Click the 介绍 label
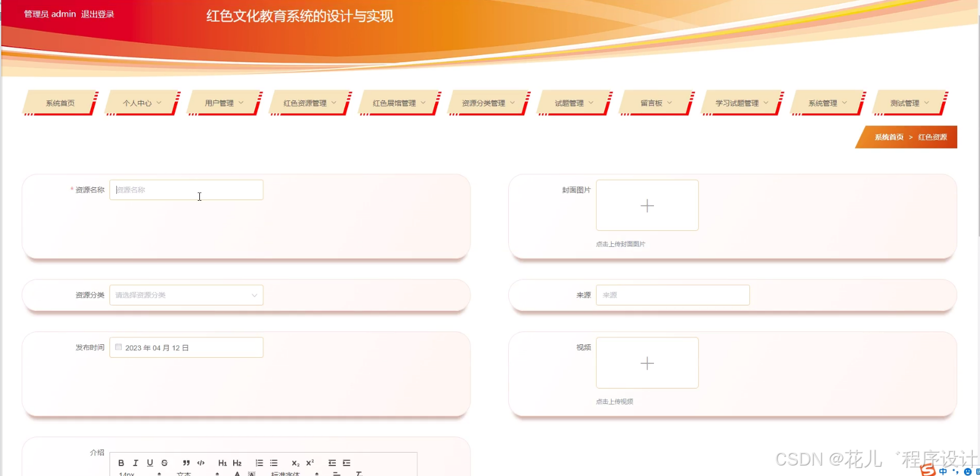 tap(97, 453)
